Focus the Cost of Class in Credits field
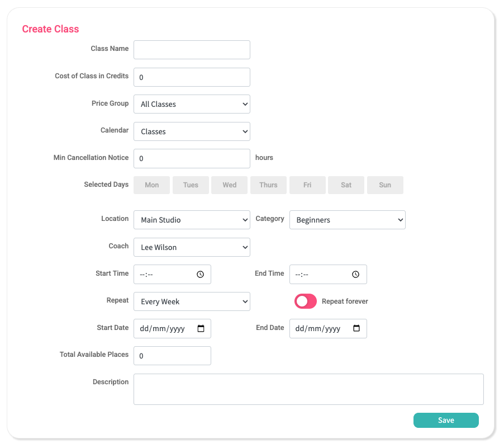The width and height of the screenshot is (504, 448). (x=192, y=77)
